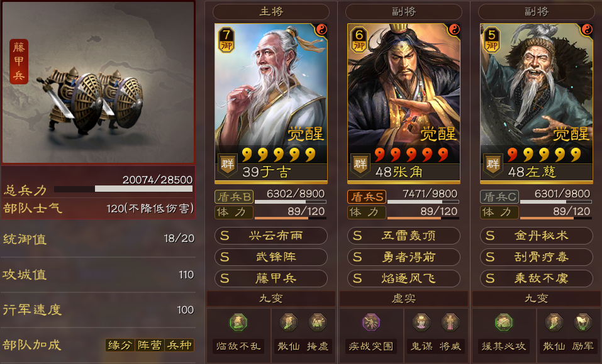The width and height of the screenshot is (602, 364).
Task: Click the 疾战突围 purple skill icon
Action: click(x=371, y=322)
